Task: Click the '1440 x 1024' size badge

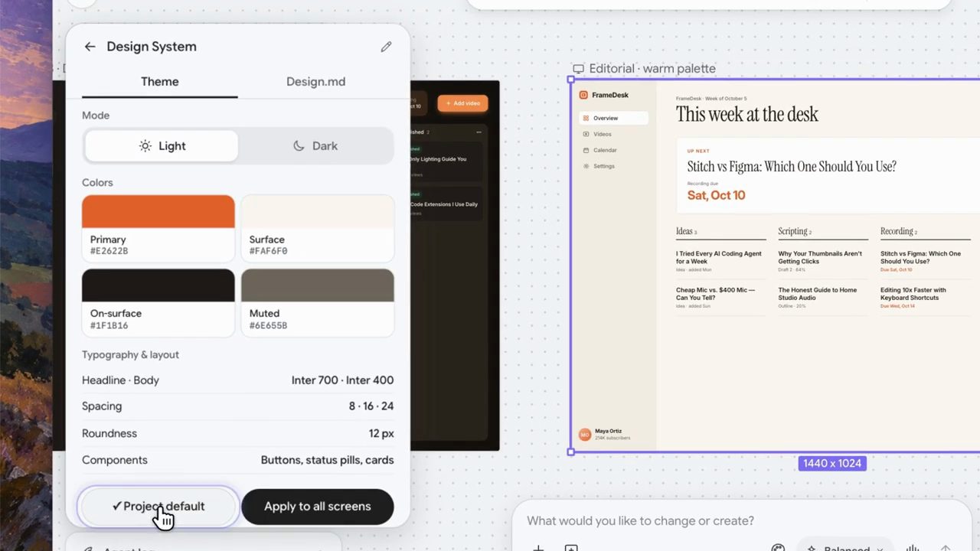Action: coord(832,463)
